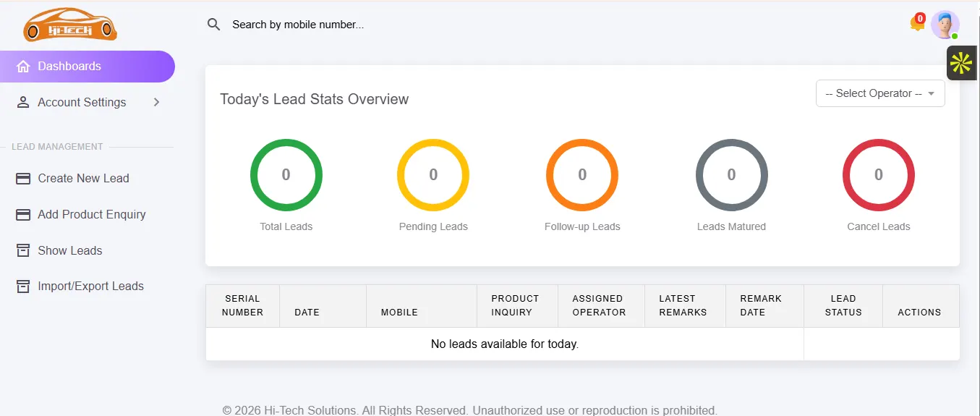Click the Product Inquiry column header
This screenshot has height=416, width=980.
click(x=517, y=305)
